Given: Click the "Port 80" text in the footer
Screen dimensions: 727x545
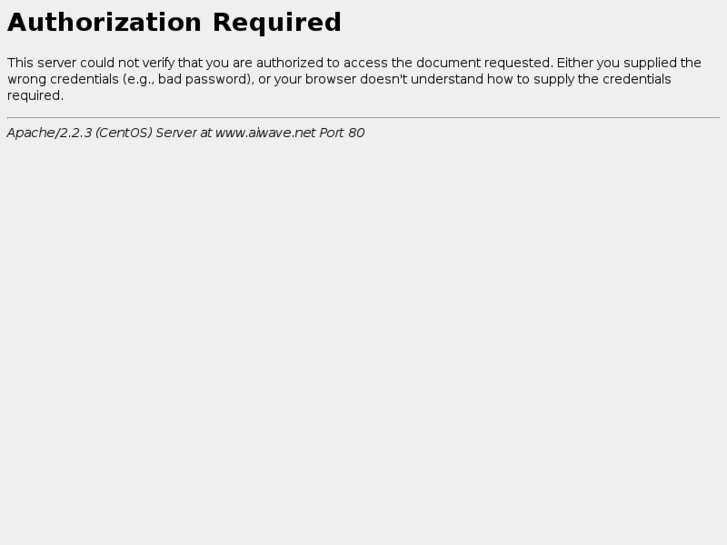Looking at the screenshot, I should [342, 133].
